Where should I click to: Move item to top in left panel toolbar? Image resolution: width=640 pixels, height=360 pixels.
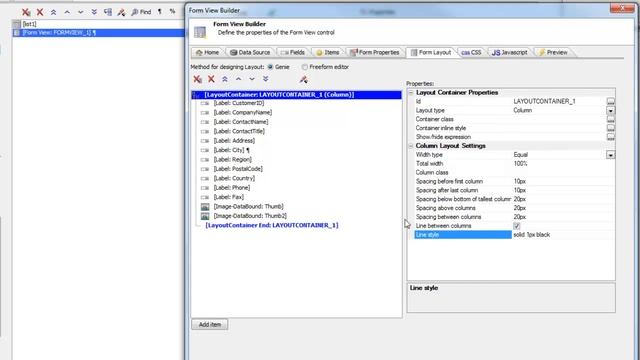click(53, 12)
